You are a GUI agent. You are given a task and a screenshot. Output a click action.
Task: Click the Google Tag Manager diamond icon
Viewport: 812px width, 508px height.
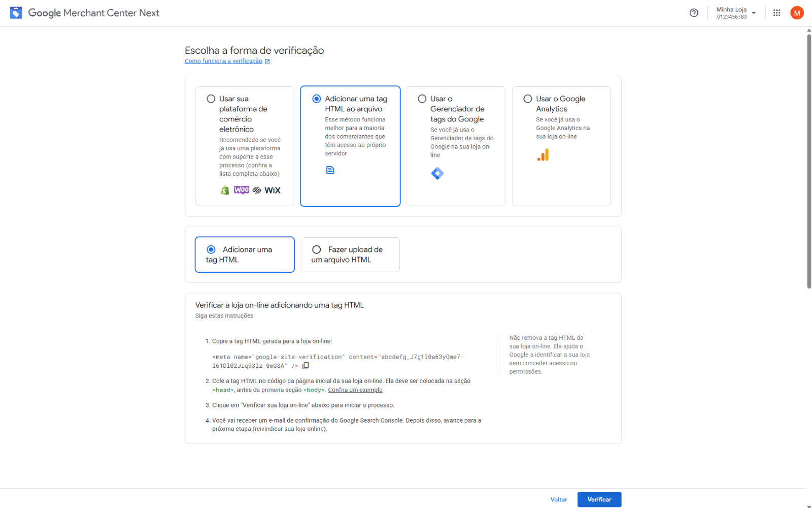click(x=437, y=174)
